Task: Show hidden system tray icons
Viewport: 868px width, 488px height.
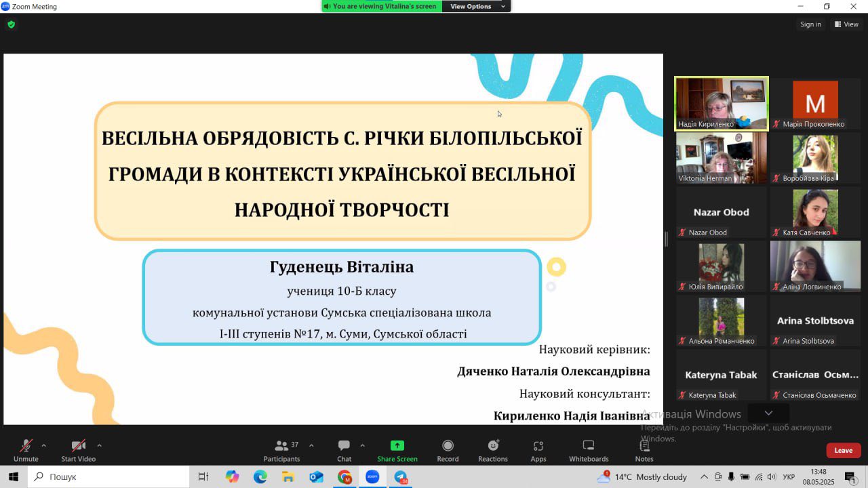Action: tap(704, 477)
